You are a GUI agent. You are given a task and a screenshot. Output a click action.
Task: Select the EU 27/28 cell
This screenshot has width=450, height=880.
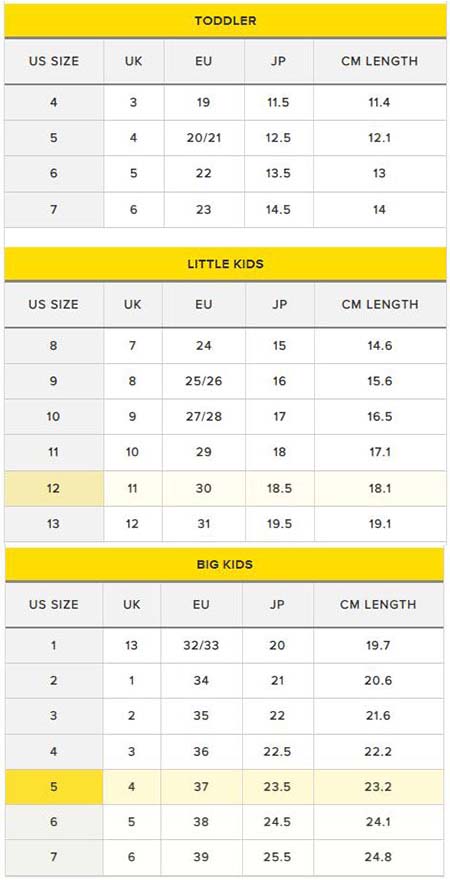(204, 416)
